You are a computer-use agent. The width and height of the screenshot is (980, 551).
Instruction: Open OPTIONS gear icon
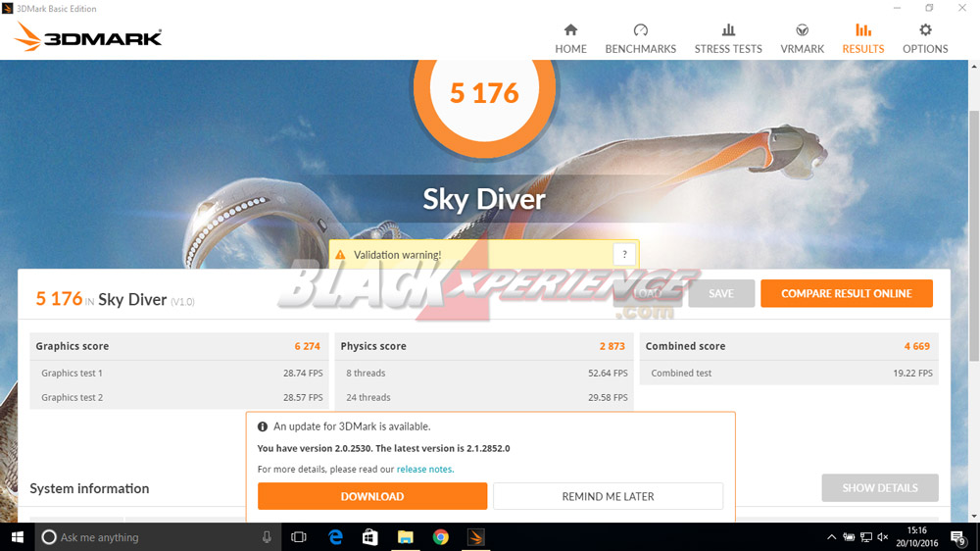pos(925,30)
